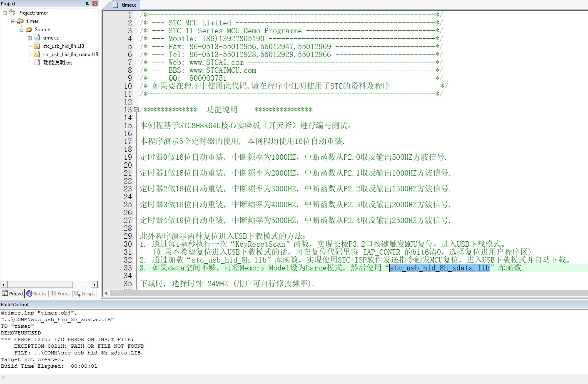This screenshot has width=588, height=384.
Task: Click the Project panel horizontal scrollbar thumb
Action: [40, 285]
